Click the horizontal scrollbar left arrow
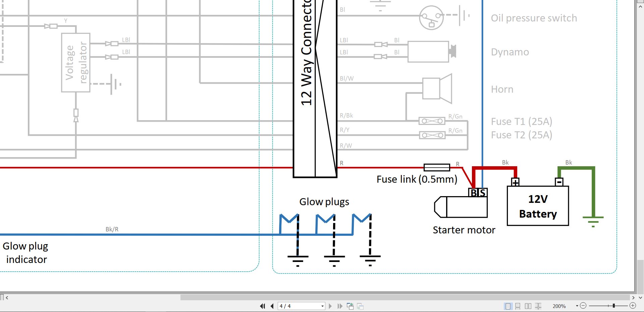Image resolution: width=644 pixels, height=312 pixels. pyautogui.click(x=7, y=298)
